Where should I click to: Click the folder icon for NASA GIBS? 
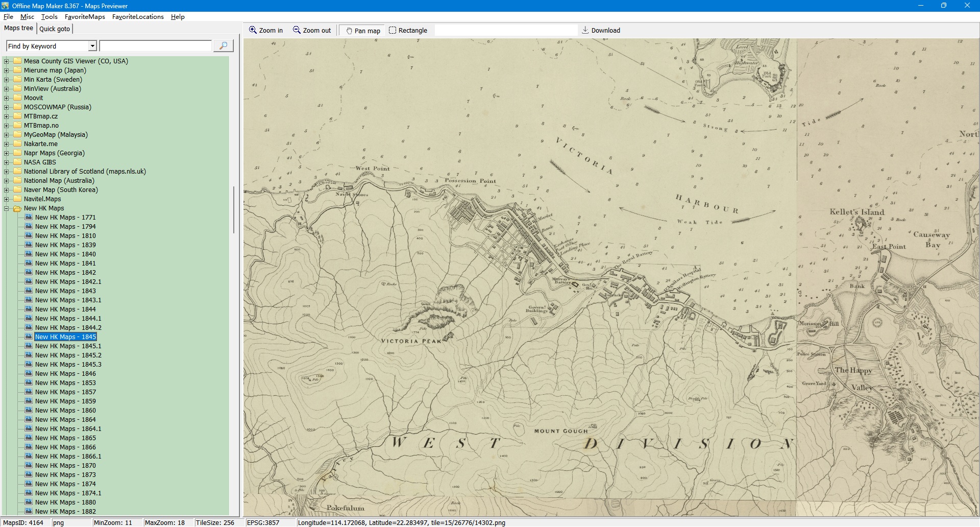(17, 162)
